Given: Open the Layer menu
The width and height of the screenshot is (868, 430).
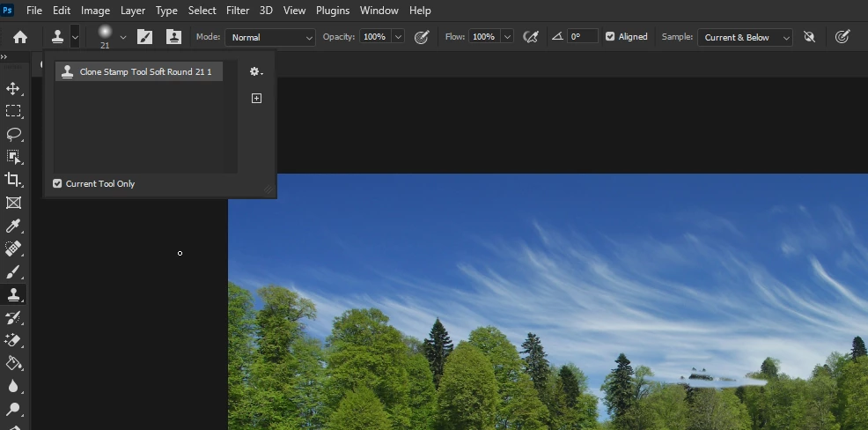Looking at the screenshot, I should [133, 10].
